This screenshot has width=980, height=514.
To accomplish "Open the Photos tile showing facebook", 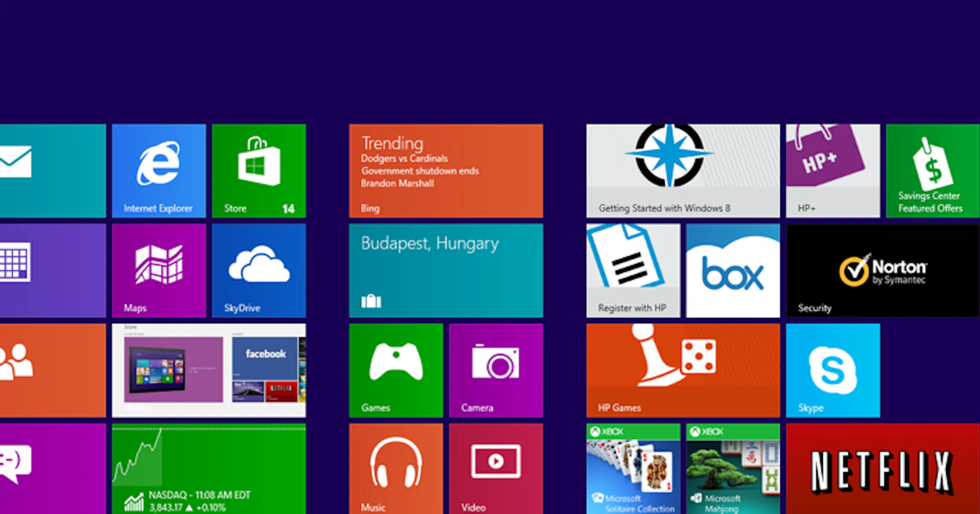I will [209, 370].
